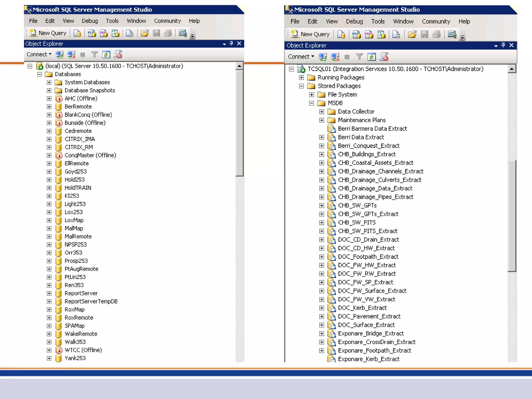Expand the ReportServer database node
The image size is (532, 399).
coord(49,293)
